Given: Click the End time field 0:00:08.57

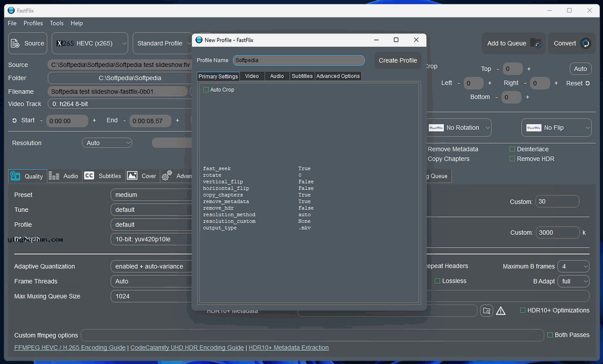Looking at the screenshot, I should pyautogui.click(x=150, y=121).
